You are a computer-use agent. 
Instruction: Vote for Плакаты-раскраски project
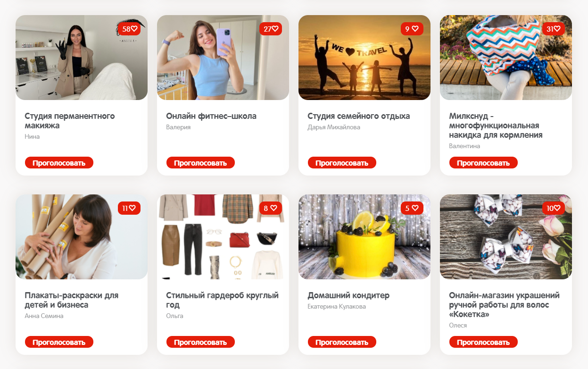(59, 342)
